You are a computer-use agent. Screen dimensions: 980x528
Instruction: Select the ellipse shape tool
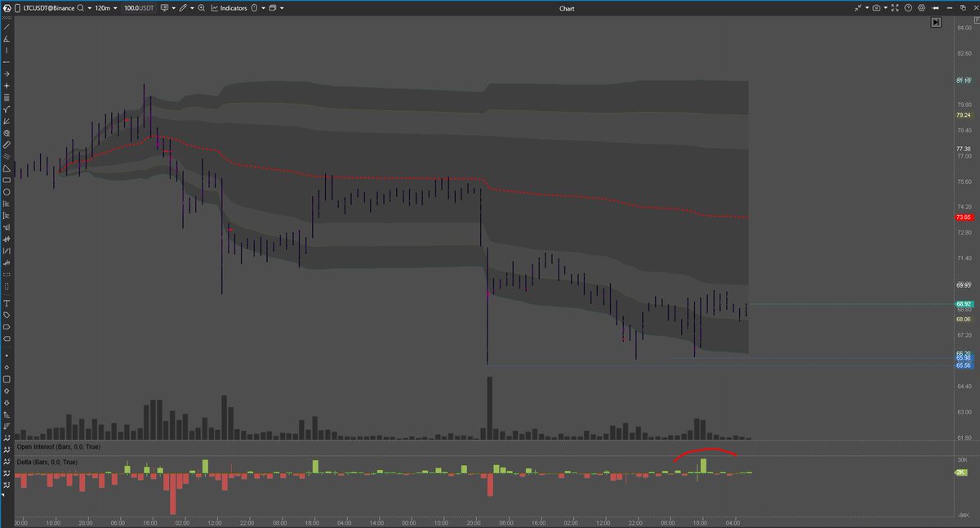(7, 191)
